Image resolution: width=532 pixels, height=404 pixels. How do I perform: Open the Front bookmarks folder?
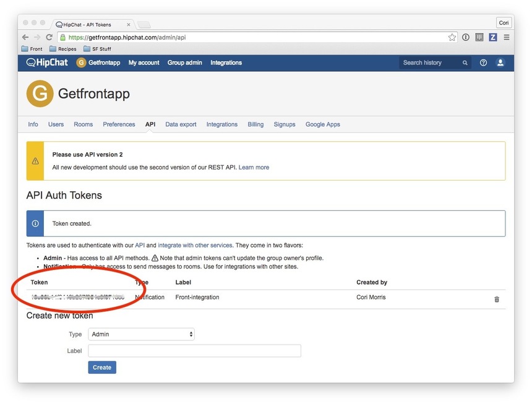(x=32, y=49)
